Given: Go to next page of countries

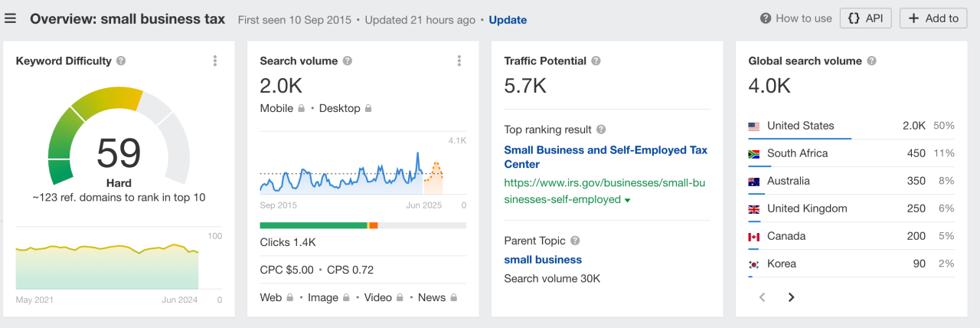Looking at the screenshot, I should tap(792, 297).
